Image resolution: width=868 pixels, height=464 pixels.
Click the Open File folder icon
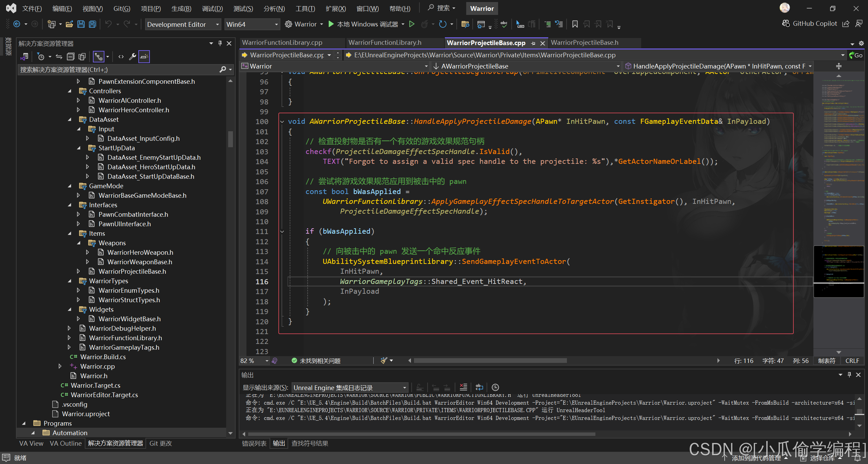coord(70,24)
